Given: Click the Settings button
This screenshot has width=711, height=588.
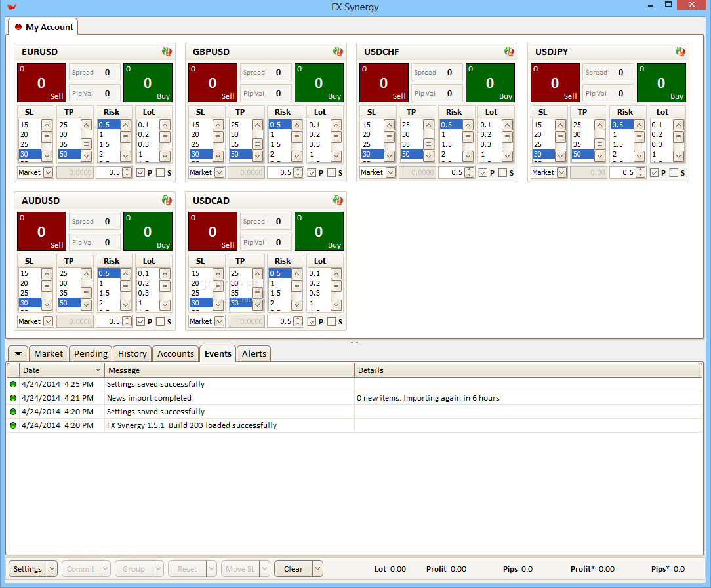Looking at the screenshot, I should 28,569.
